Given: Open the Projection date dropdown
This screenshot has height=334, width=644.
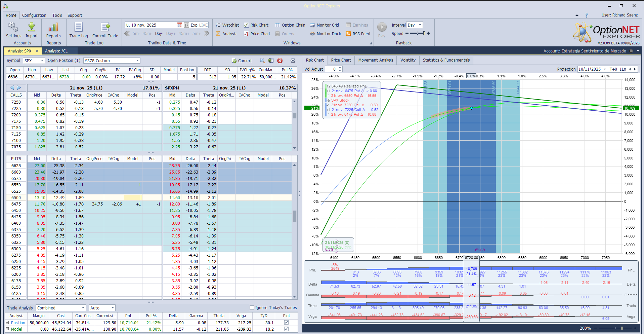Looking at the screenshot, I should (x=605, y=69).
